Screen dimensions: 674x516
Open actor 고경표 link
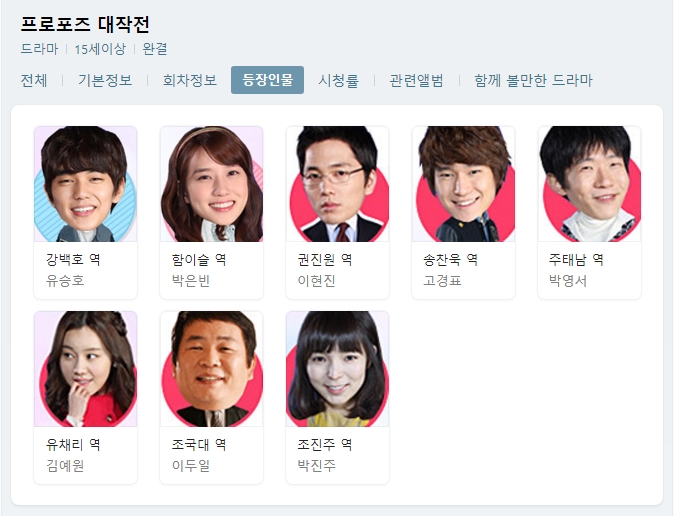point(442,281)
